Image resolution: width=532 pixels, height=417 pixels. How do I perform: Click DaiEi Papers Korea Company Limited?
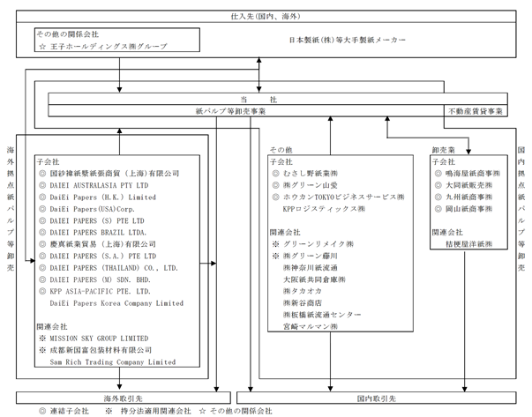pyautogui.click(x=116, y=303)
